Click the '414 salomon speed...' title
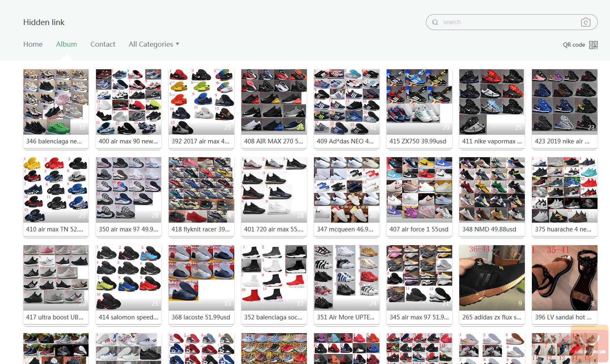610x364 pixels. tap(128, 317)
